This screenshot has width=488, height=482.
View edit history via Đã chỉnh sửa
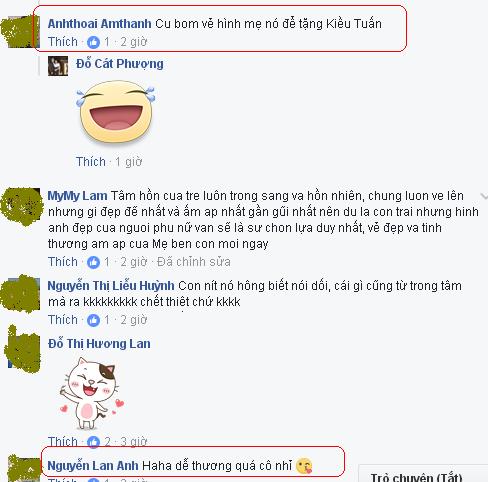click(194, 262)
